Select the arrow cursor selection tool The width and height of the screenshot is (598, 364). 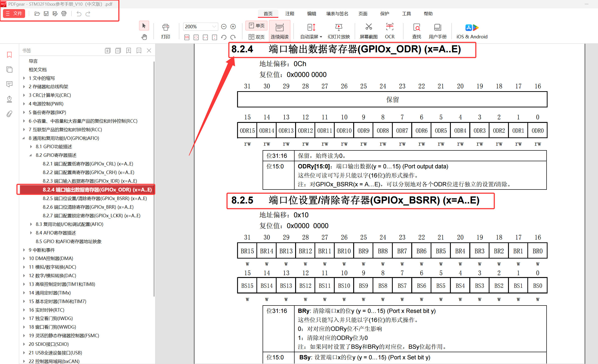[144, 26]
